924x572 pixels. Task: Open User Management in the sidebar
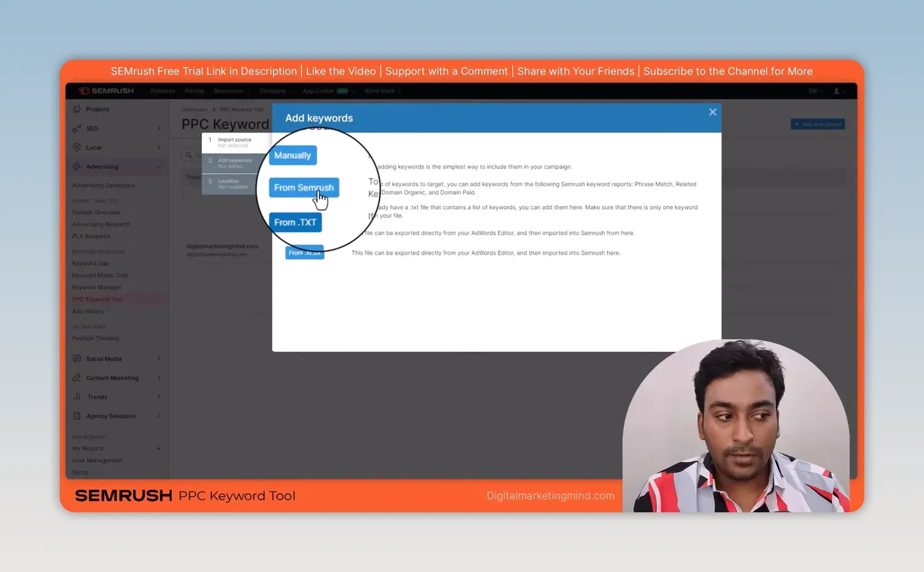97,460
